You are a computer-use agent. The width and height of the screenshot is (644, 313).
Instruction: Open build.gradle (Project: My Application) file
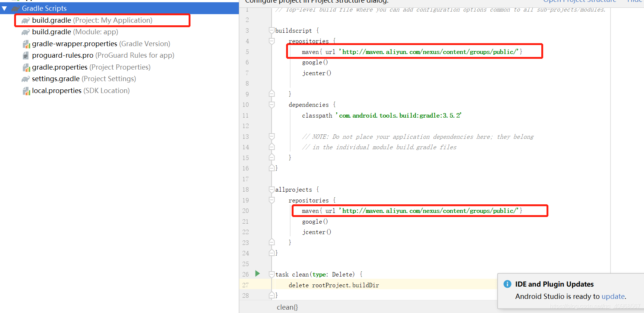tap(92, 20)
